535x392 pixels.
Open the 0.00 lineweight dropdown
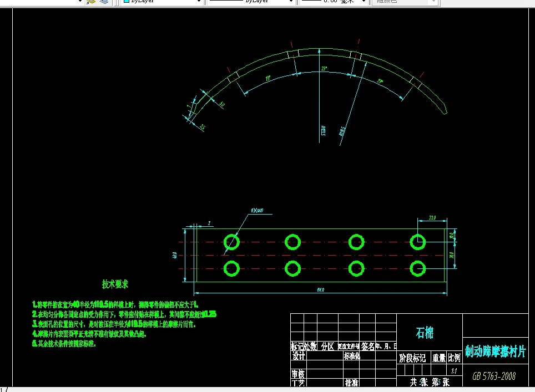coord(334,1)
